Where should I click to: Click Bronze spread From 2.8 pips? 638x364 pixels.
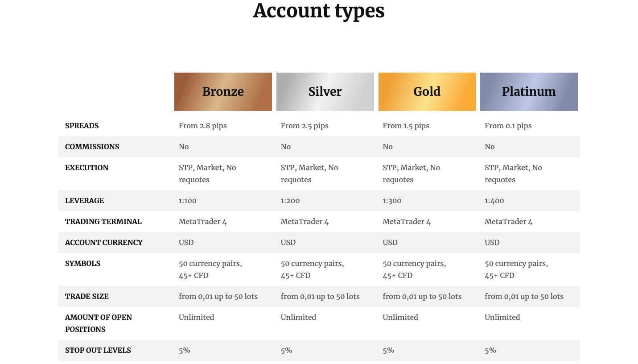coord(203,126)
